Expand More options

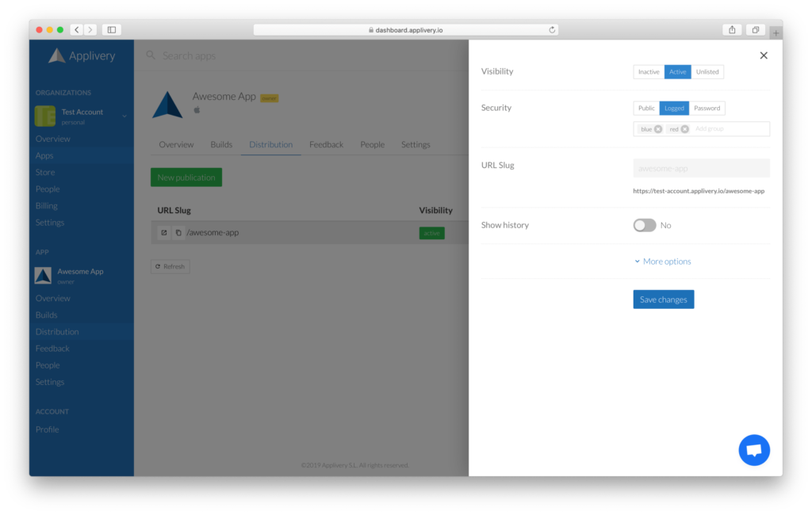(662, 261)
